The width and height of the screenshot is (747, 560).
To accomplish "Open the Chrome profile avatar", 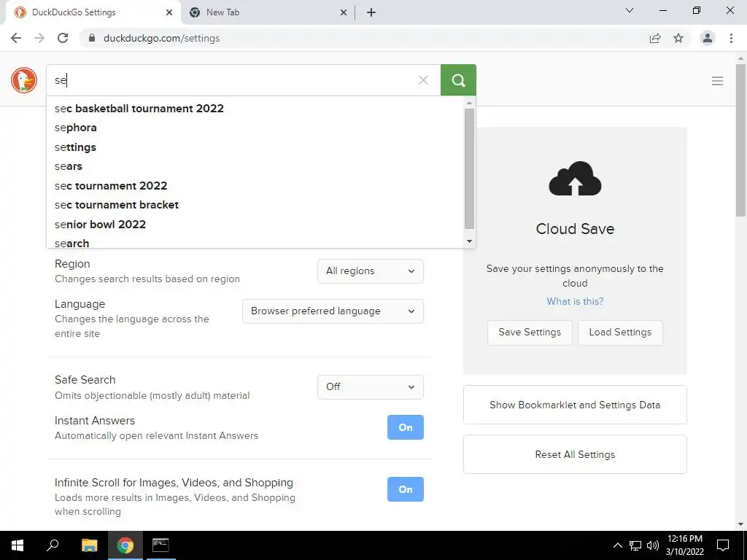I will tap(708, 38).
